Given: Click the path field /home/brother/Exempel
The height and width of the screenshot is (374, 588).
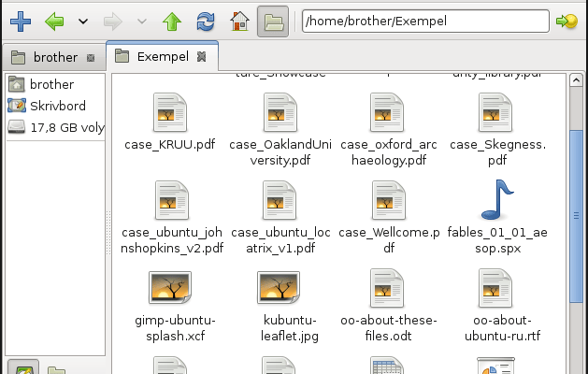Looking at the screenshot, I should [x=425, y=21].
